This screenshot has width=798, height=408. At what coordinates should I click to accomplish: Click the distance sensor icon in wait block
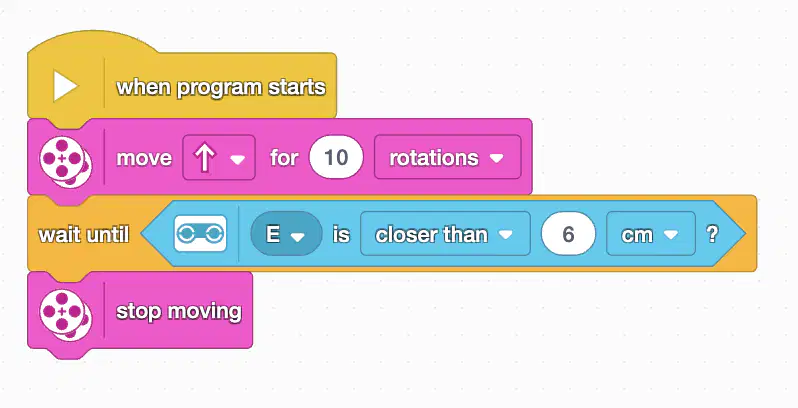coord(200,234)
